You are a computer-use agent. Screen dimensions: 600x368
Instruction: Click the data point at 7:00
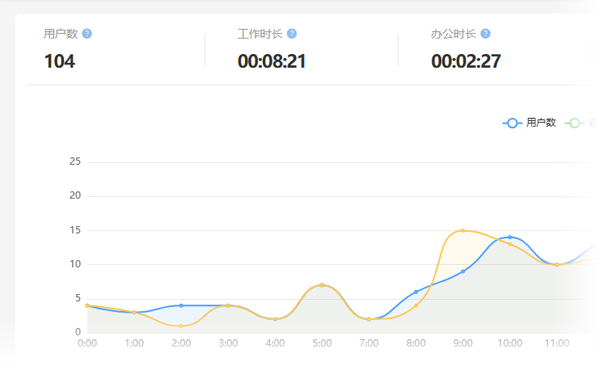[x=369, y=319]
